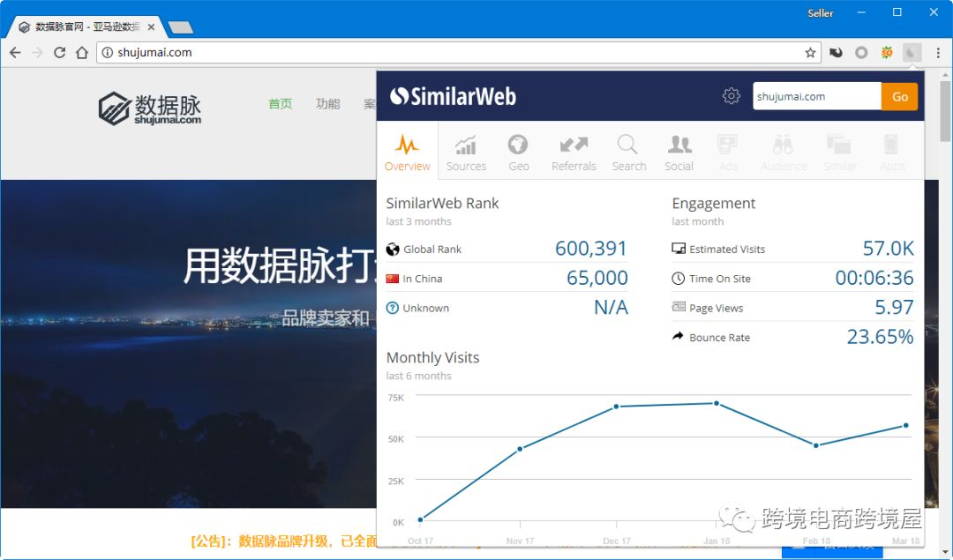Select the Audience tab

click(x=784, y=152)
